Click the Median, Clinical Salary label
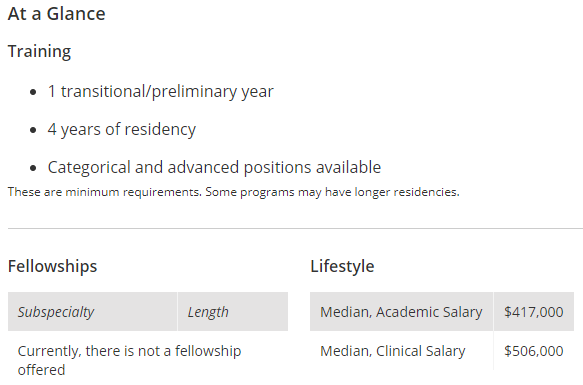 point(393,351)
